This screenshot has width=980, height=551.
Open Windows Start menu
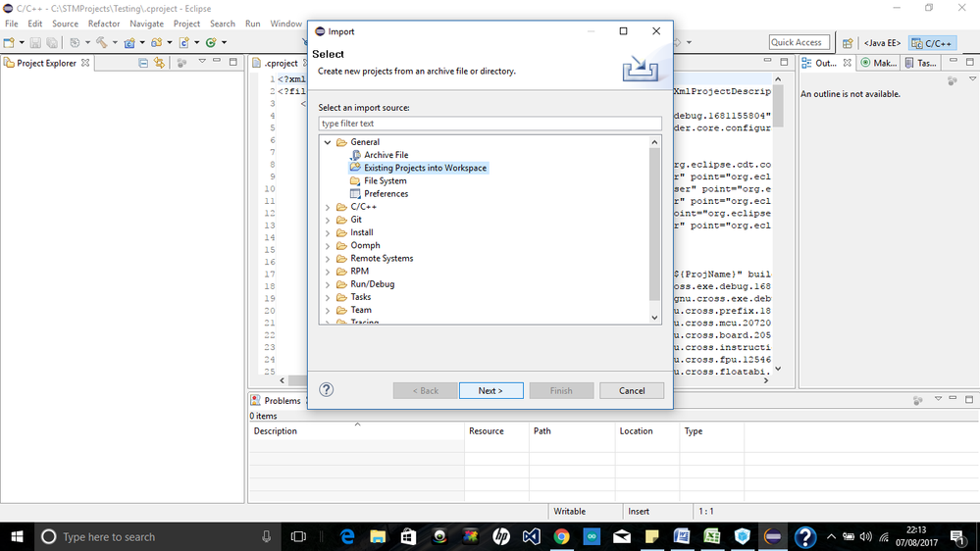click(17, 536)
